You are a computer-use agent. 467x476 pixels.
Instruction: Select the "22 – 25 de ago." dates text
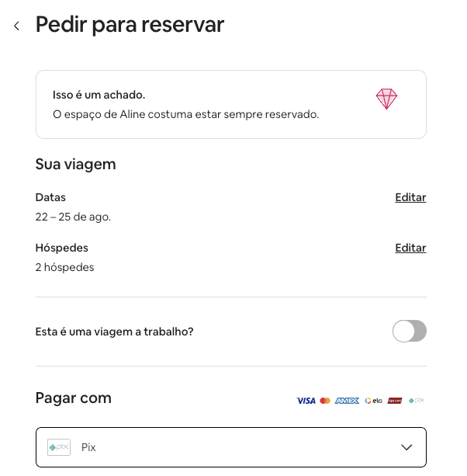pyautogui.click(x=73, y=217)
